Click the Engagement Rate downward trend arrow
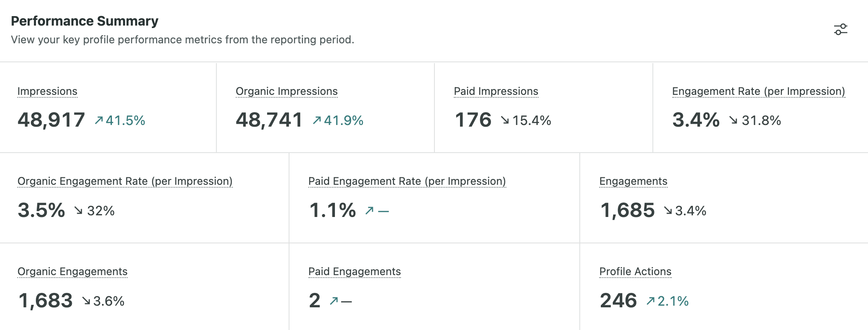The image size is (868, 330). (733, 120)
